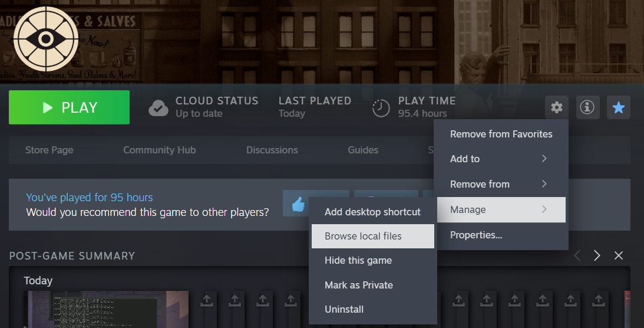This screenshot has height=328, width=644.
Task: Click Uninstall in the Manage submenu
Action: [x=372, y=310]
